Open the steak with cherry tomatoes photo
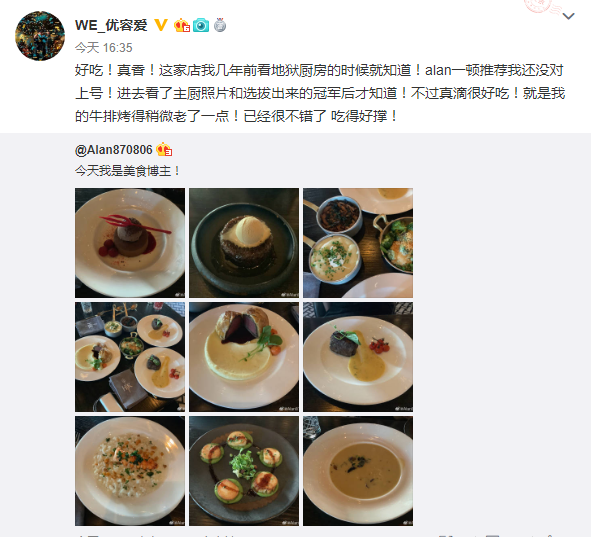Viewport: 591px width, 537px height. (358, 357)
